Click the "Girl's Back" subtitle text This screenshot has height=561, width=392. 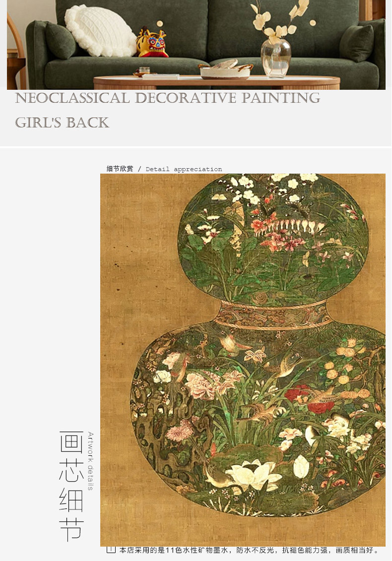(x=62, y=123)
